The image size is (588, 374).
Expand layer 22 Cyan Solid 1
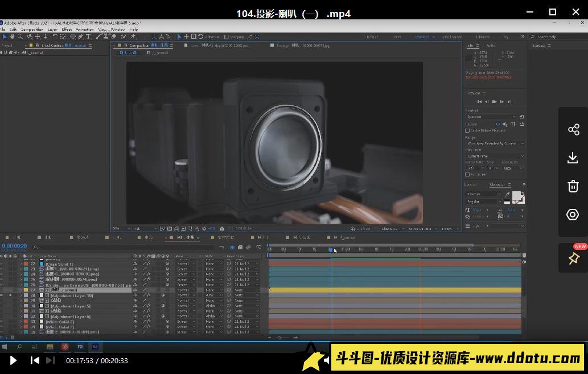[x=20, y=264]
